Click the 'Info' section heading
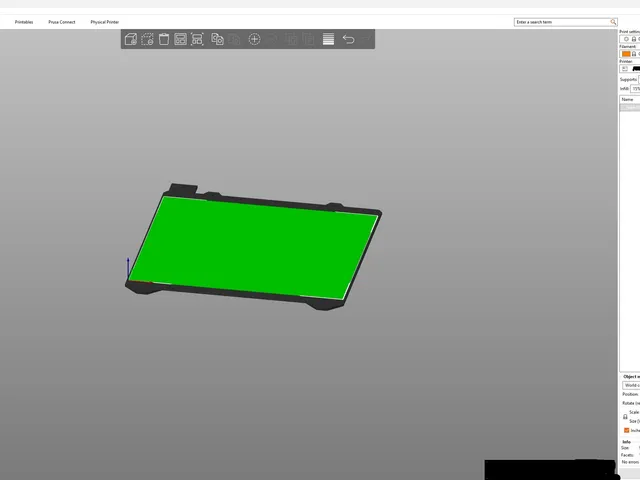Image resolution: width=640 pixels, height=480 pixels. tap(626, 442)
